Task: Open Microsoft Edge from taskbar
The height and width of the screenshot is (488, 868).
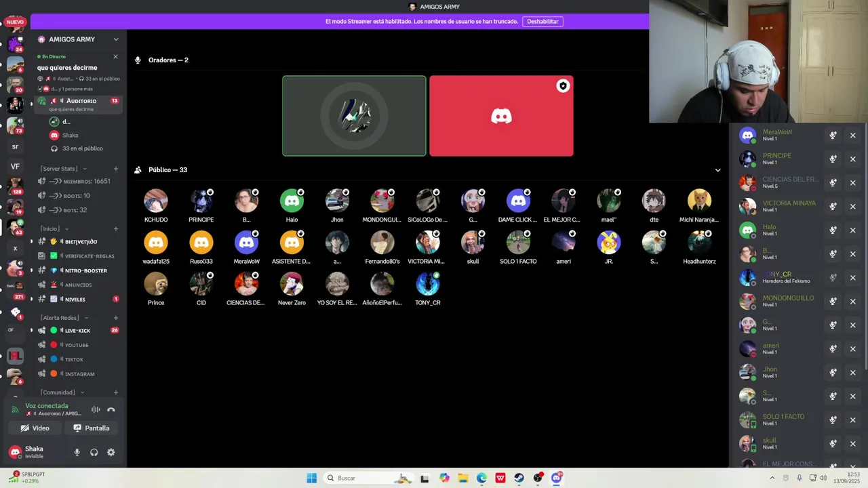Action: click(x=481, y=478)
